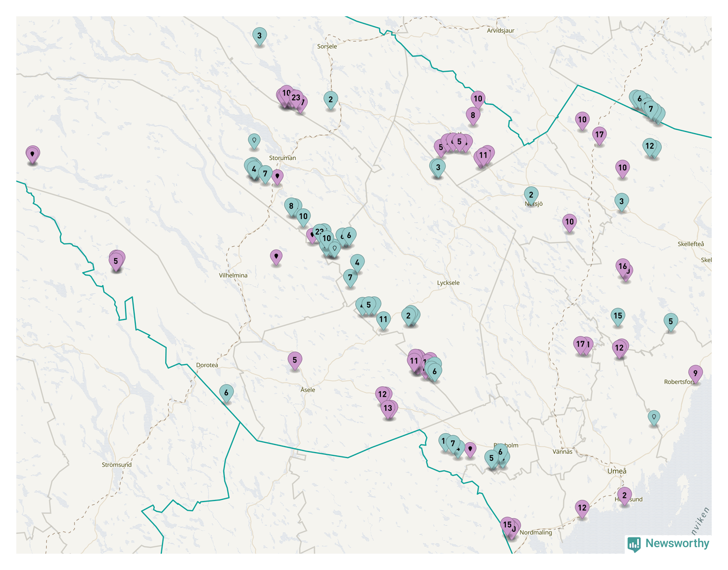Open teal 3 marker northwest of Sorsele
This screenshot has width=728, height=570.
click(x=259, y=37)
